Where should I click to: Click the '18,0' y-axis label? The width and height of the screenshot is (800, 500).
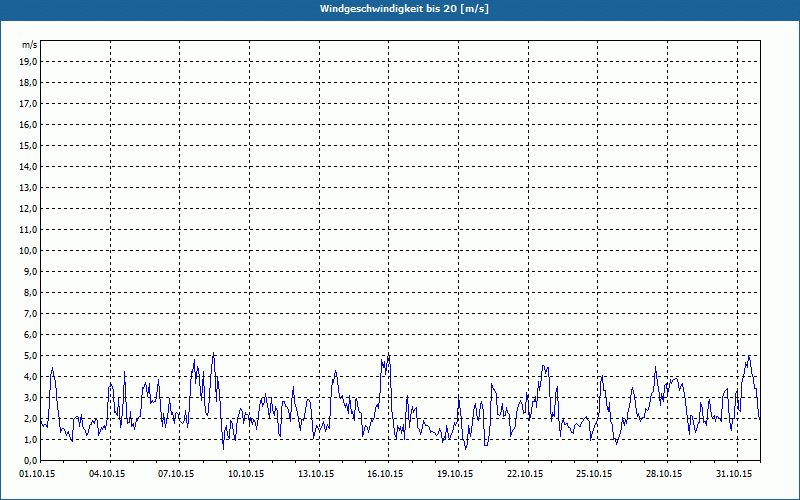(28, 83)
